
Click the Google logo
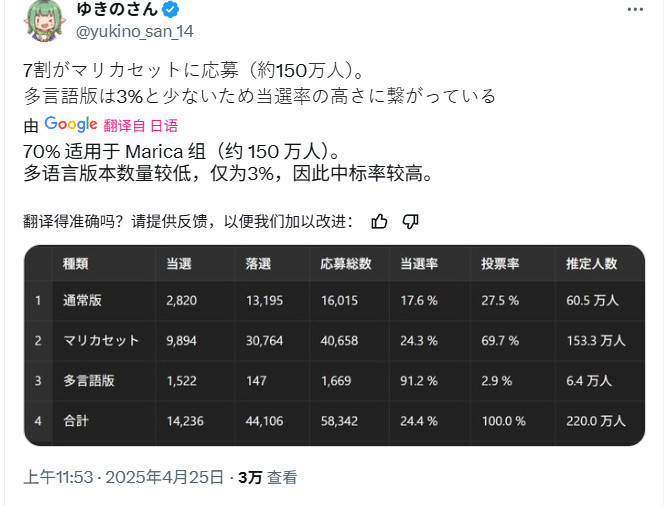point(70,125)
